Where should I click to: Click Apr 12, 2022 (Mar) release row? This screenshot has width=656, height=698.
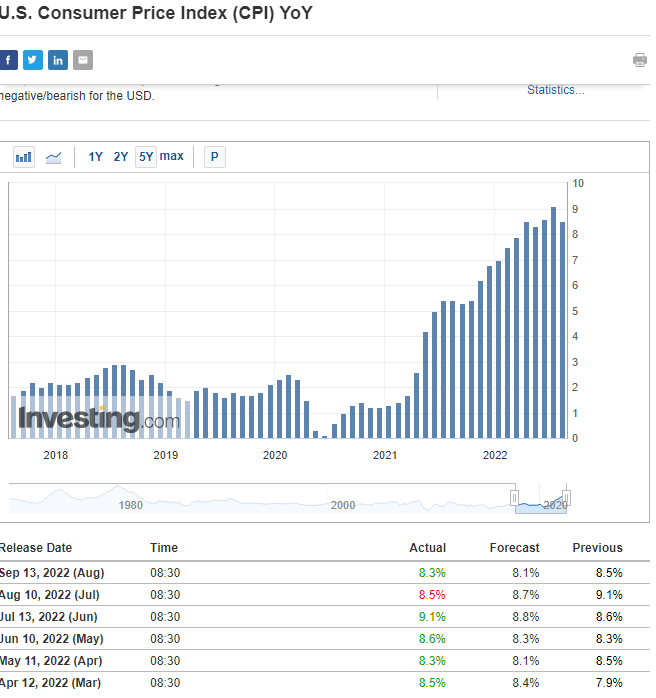tap(325, 683)
